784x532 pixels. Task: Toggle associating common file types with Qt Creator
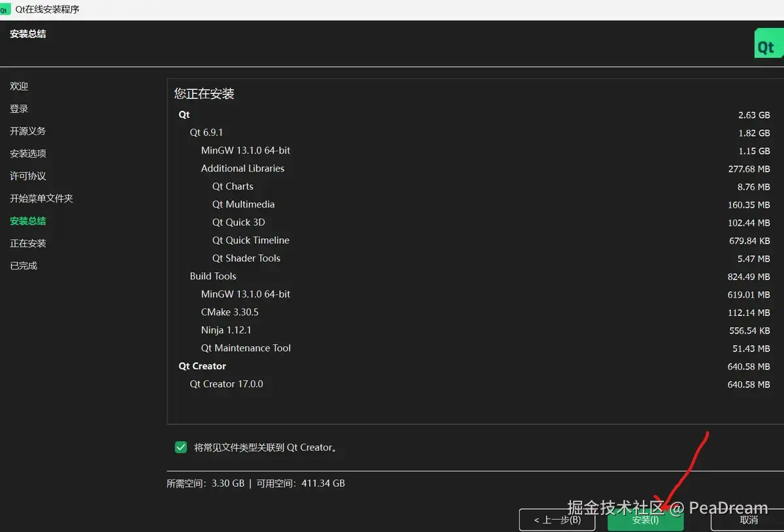pos(181,447)
